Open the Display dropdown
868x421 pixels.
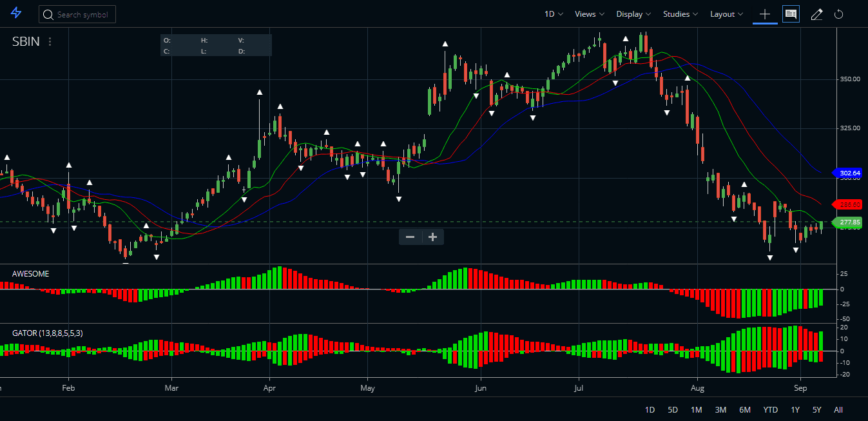coord(632,14)
